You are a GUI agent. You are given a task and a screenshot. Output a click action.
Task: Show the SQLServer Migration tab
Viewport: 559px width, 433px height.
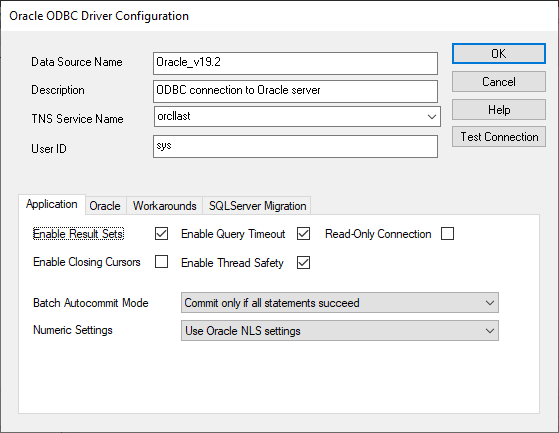[257, 206]
